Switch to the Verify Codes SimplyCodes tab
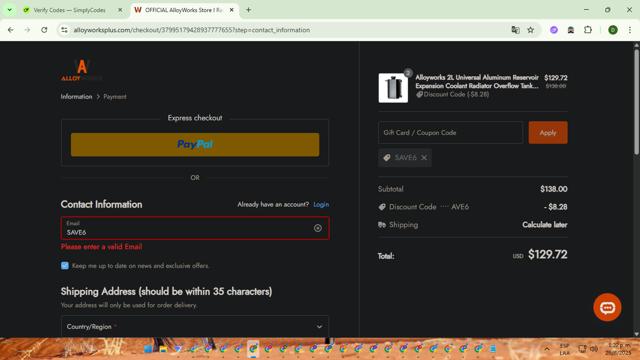This screenshot has width=640, height=360. pyautogui.click(x=69, y=10)
